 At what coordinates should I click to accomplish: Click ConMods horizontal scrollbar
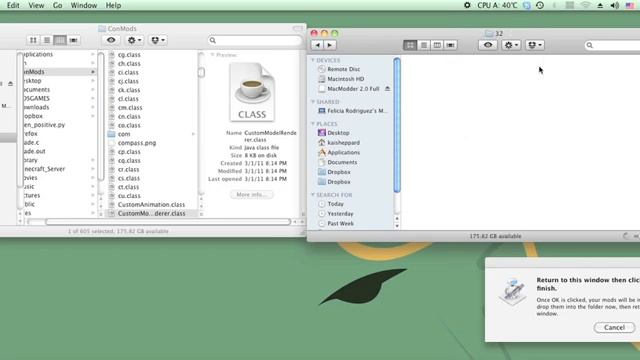[167, 222]
